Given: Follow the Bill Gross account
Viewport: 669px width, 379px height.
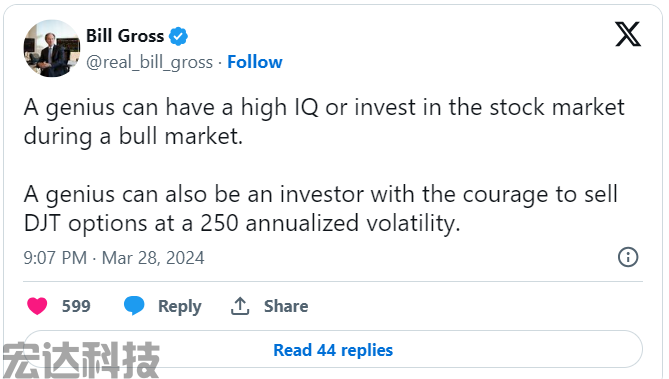Looking at the screenshot, I should [x=255, y=62].
